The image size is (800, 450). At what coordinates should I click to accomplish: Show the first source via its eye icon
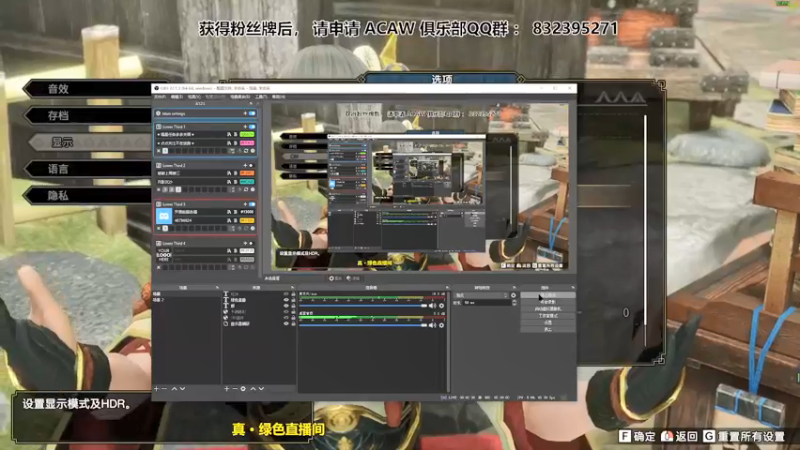click(286, 294)
